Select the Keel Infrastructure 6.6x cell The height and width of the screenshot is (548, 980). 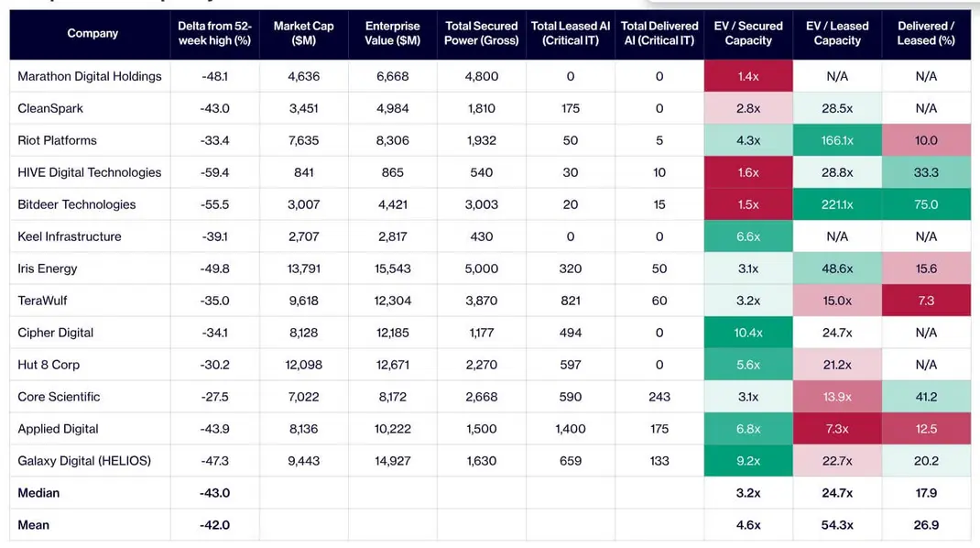point(748,236)
